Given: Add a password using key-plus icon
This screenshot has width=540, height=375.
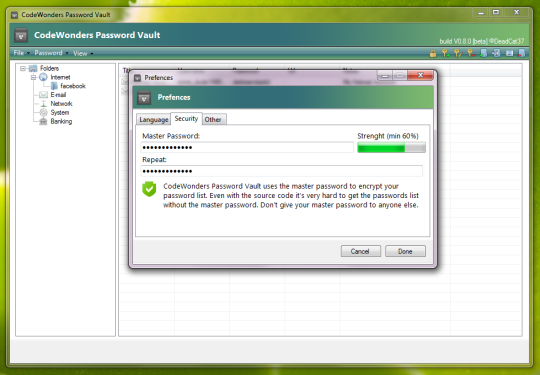Looking at the screenshot, I should (445, 53).
